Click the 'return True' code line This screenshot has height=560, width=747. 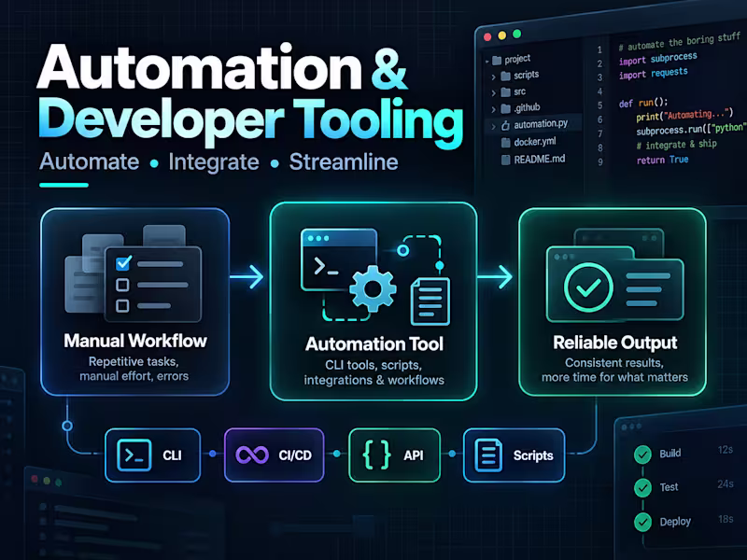coord(663,160)
